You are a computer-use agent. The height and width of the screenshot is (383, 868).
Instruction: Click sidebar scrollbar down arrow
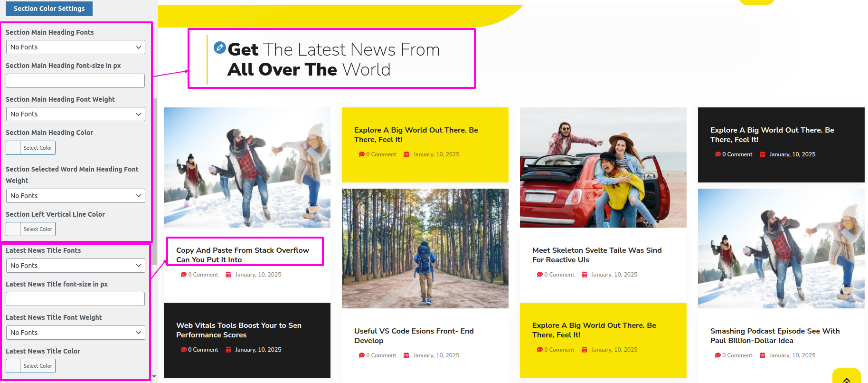pyautogui.click(x=154, y=376)
